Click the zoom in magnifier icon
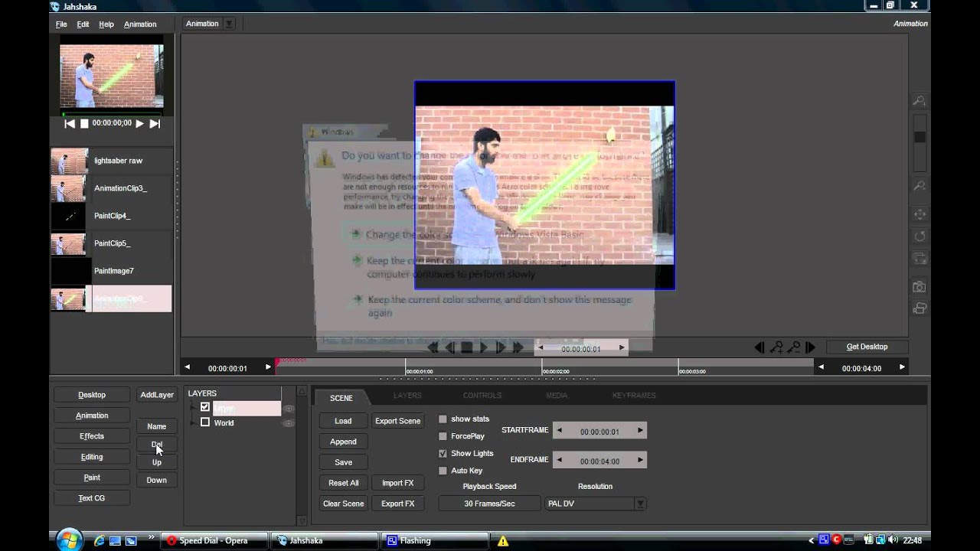980x551 pixels. tap(920, 101)
